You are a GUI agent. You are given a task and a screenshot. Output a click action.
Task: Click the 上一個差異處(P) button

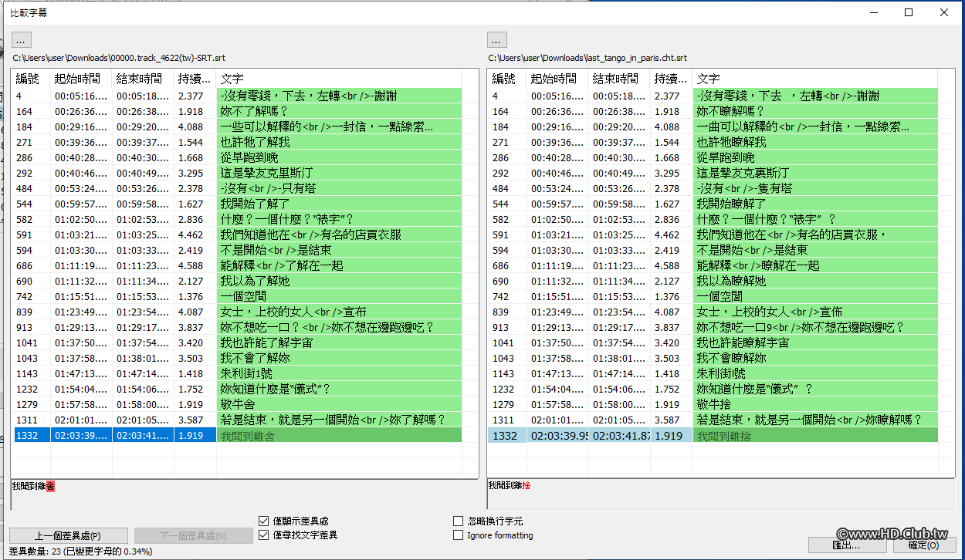coord(69,535)
